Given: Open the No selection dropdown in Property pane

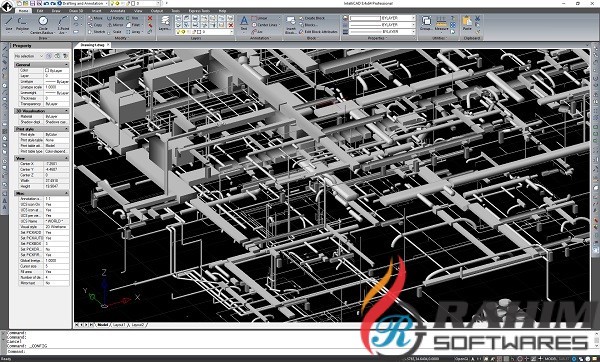Looking at the screenshot, I should (x=29, y=56).
